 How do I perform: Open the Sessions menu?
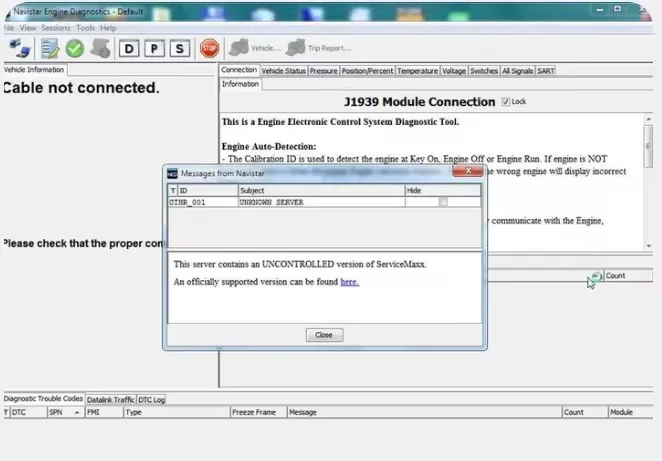tap(56, 28)
